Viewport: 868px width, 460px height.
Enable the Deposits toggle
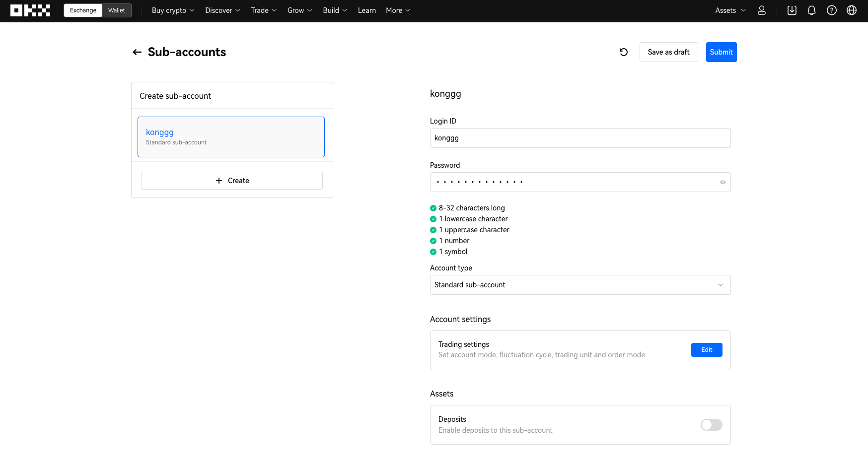click(712, 425)
